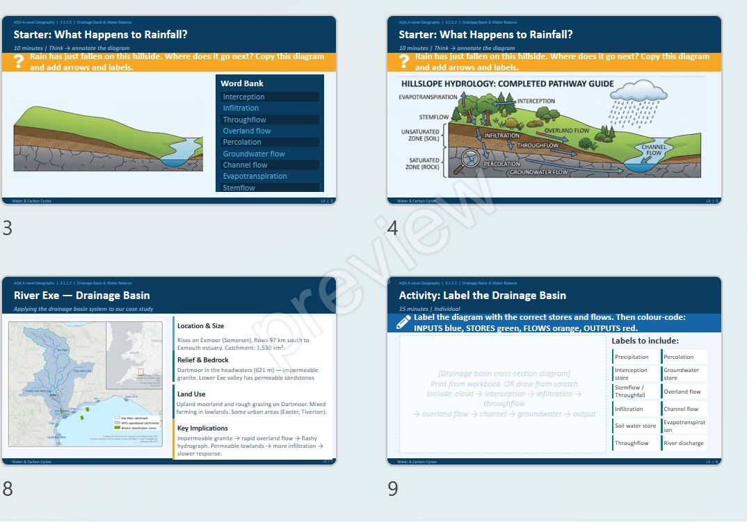Image resolution: width=756 pixels, height=532 pixels.
Task: Click the 'UNSATURATED ZONE (SOIL)' label
Action: [421, 135]
